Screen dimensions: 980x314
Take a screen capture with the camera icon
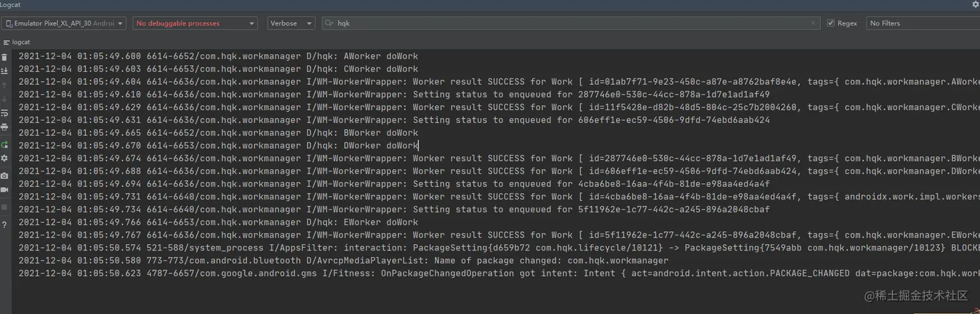5,175
